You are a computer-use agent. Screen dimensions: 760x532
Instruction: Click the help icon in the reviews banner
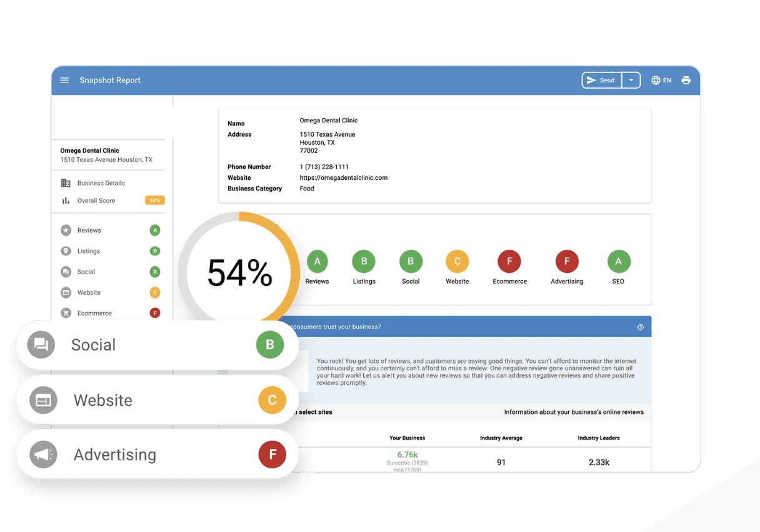(x=640, y=327)
